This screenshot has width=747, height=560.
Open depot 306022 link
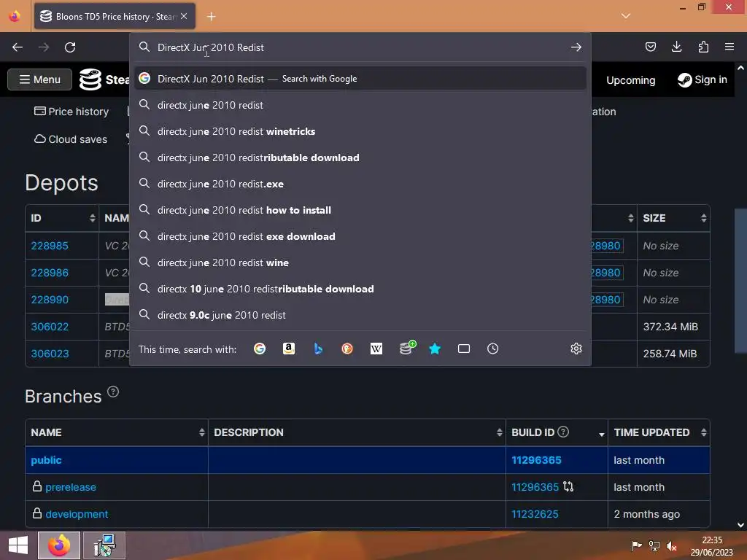click(50, 327)
